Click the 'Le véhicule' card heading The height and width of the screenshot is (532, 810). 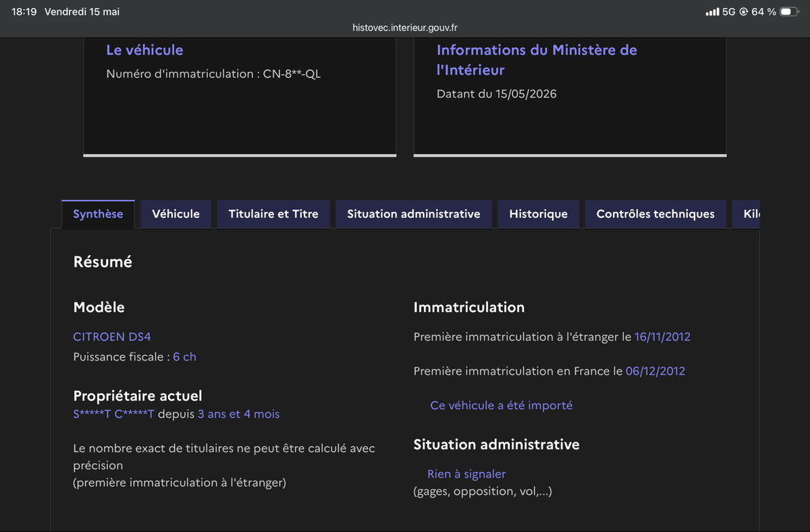[144, 50]
